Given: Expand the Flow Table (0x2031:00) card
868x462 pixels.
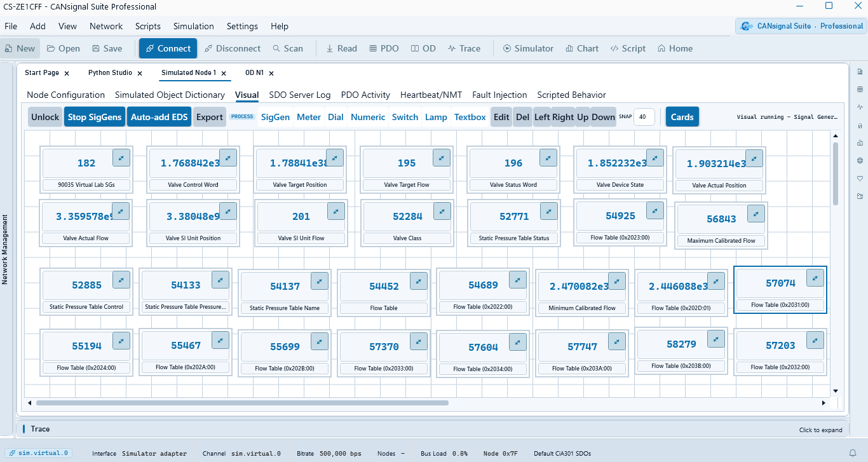Looking at the screenshot, I should point(815,278).
